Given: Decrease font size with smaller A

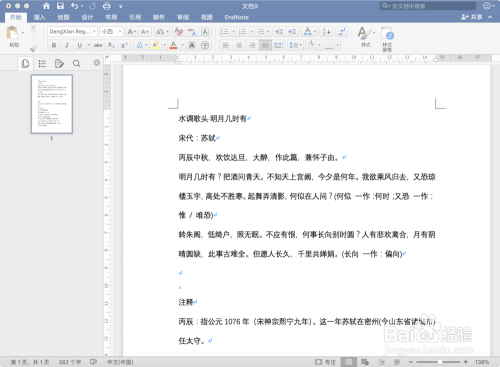Looking at the screenshot, I should click(145, 32).
